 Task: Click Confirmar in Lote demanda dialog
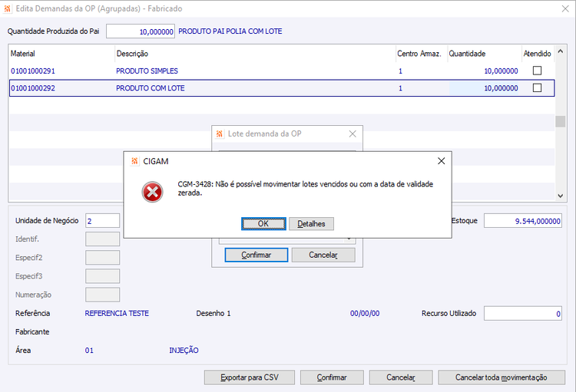click(x=256, y=255)
